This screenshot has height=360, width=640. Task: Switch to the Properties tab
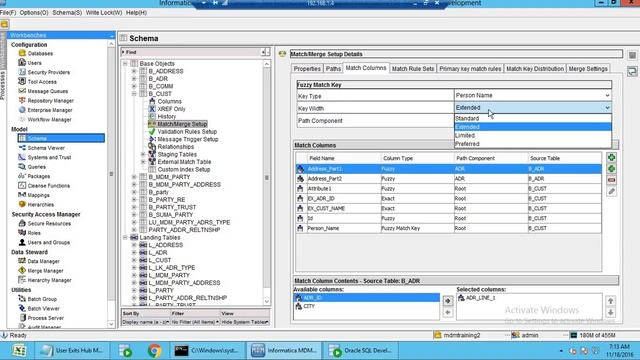[x=307, y=69]
